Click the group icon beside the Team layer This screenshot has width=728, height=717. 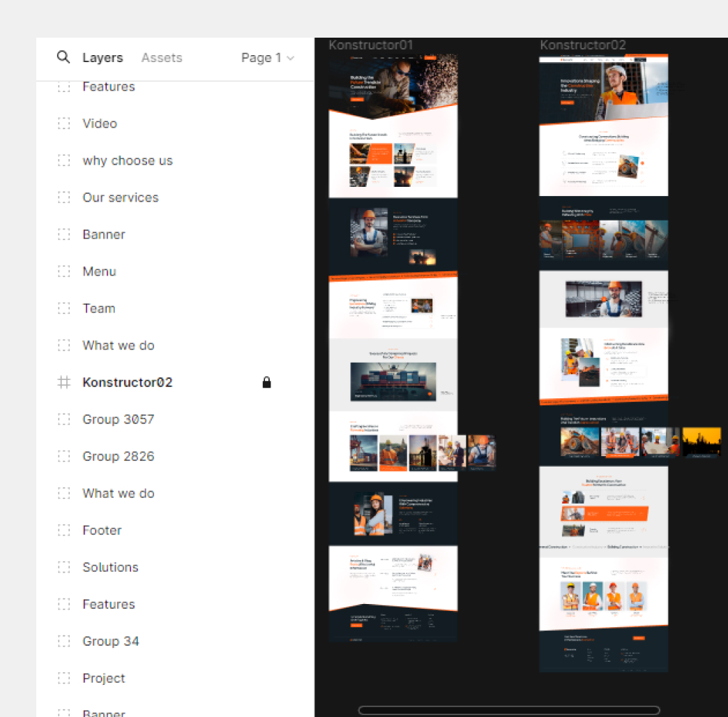click(63, 308)
